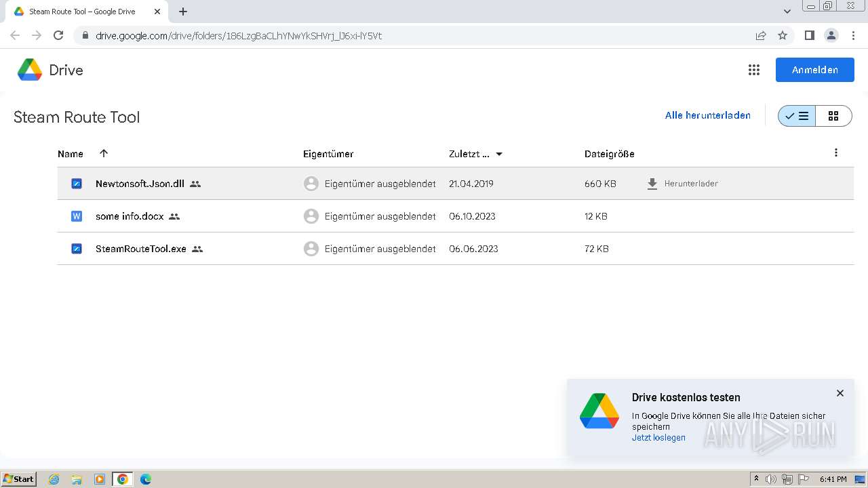Open the Zuletzt sort dropdown arrow
868x488 pixels.
click(x=499, y=154)
